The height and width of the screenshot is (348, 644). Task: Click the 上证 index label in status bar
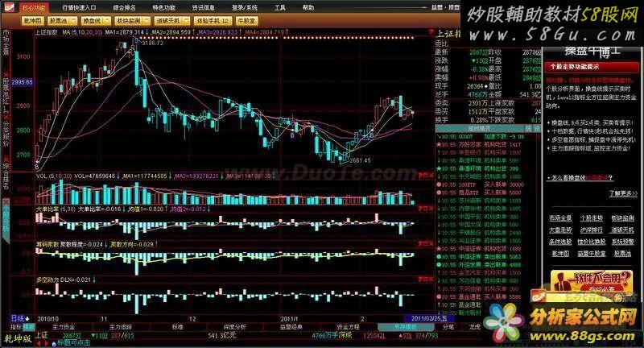tap(43, 335)
